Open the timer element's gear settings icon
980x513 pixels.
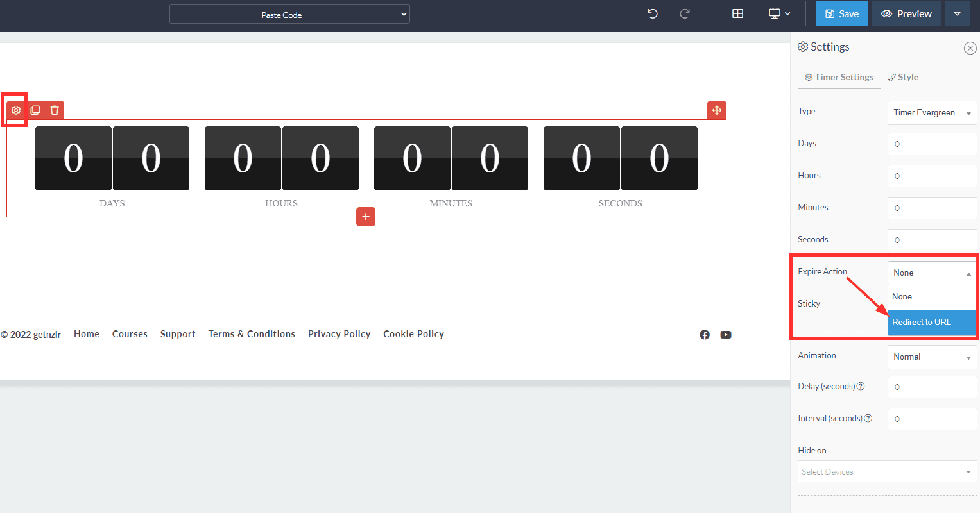click(x=15, y=110)
